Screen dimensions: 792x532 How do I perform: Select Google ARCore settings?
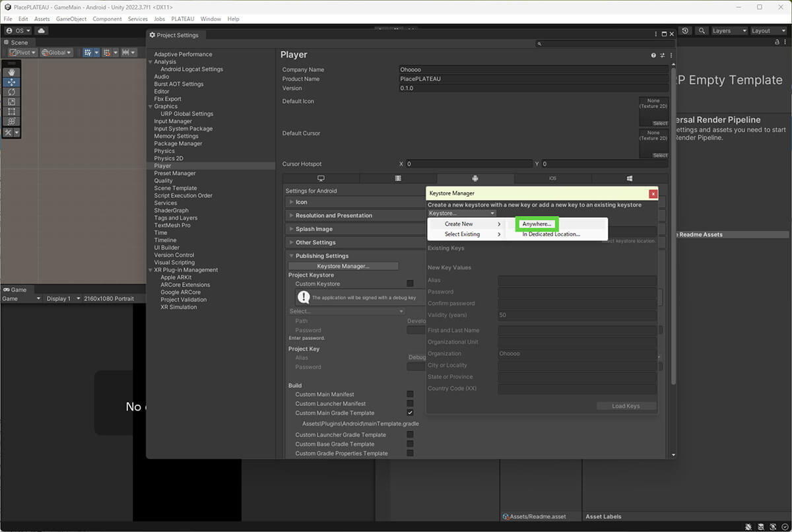(180, 292)
